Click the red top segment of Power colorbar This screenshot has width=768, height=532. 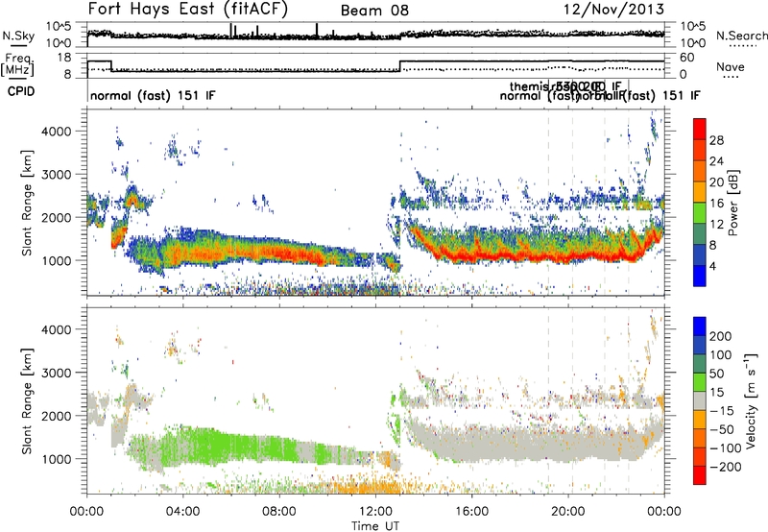pos(700,130)
